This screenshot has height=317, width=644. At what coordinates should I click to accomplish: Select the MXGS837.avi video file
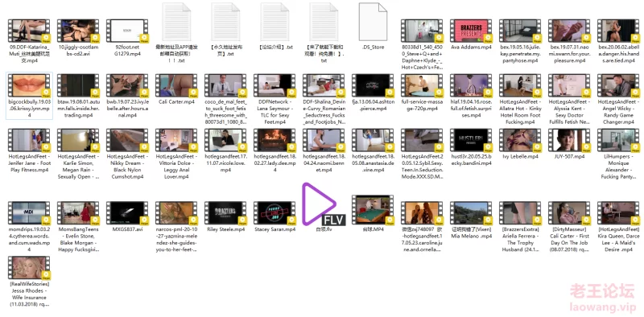pyautogui.click(x=127, y=212)
